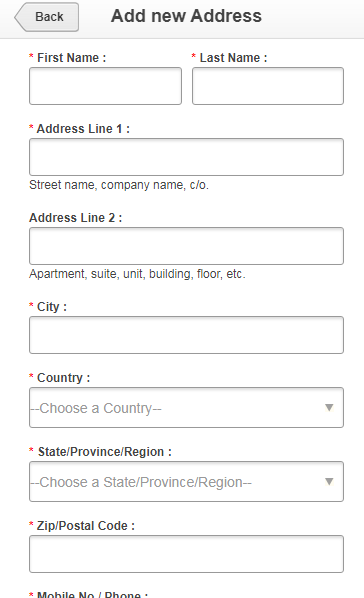
Task: Click the Last Name label
Action: click(234, 58)
